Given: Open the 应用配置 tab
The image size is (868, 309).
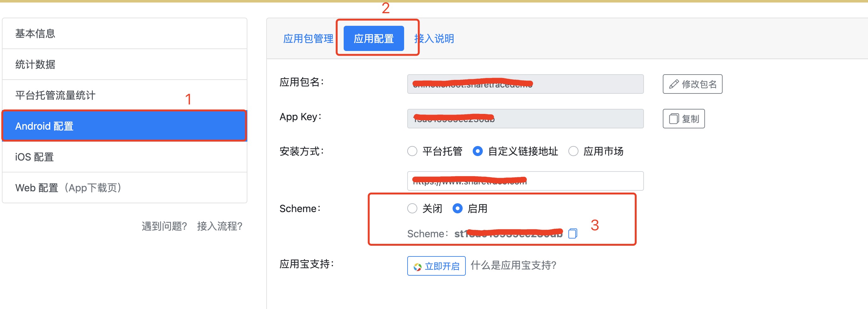Looking at the screenshot, I should tap(374, 39).
